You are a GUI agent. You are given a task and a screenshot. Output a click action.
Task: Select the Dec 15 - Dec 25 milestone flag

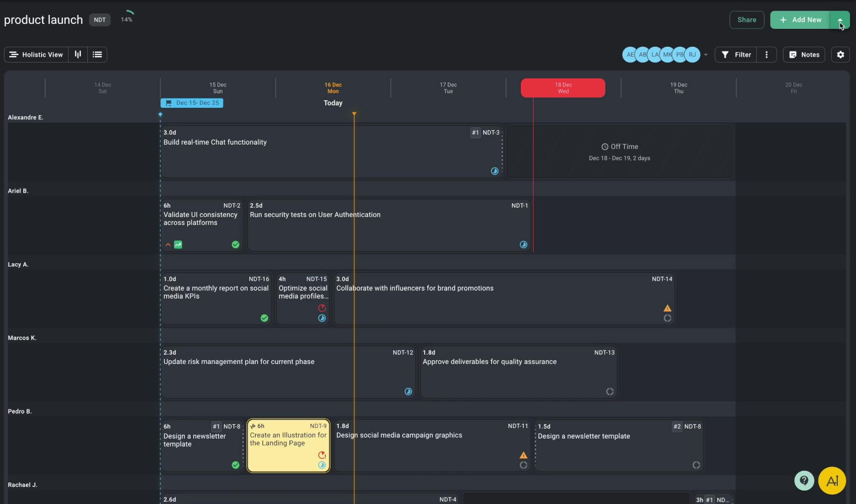click(x=192, y=103)
